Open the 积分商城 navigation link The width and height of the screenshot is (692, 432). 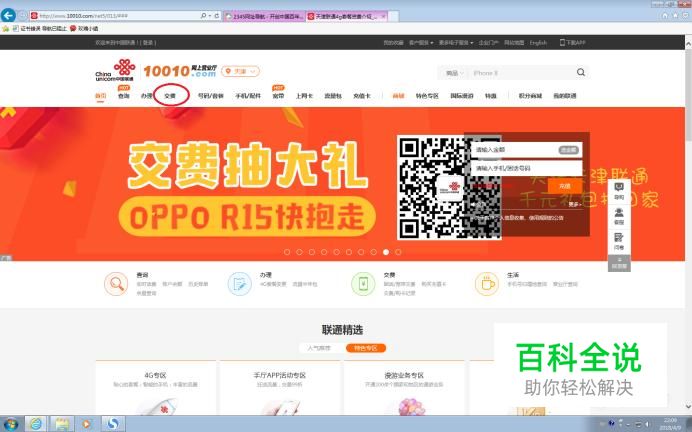tap(530, 96)
